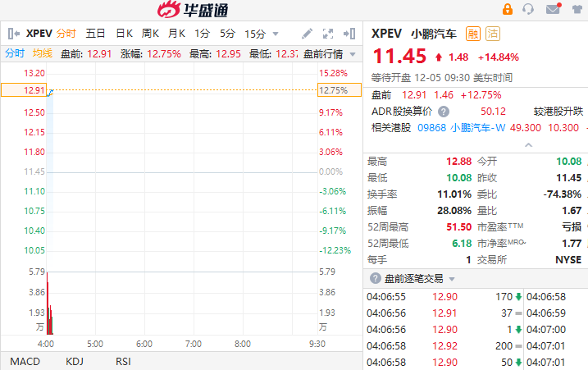Collapse left panel arrow icon
This screenshot has width=588, height=370.
pyautogui.click(x=14, y=34)
